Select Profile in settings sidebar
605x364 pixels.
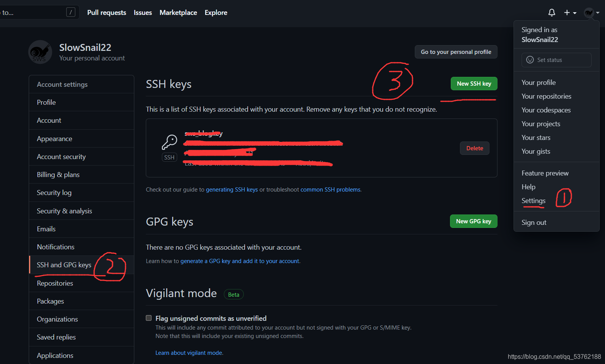point(82,102)
